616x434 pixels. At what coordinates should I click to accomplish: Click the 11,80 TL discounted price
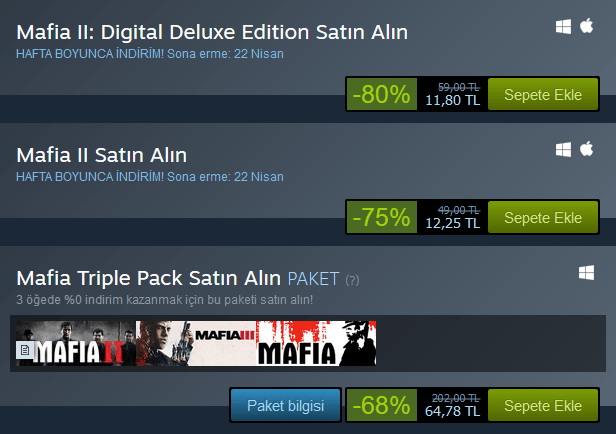(x=453, y=101)
